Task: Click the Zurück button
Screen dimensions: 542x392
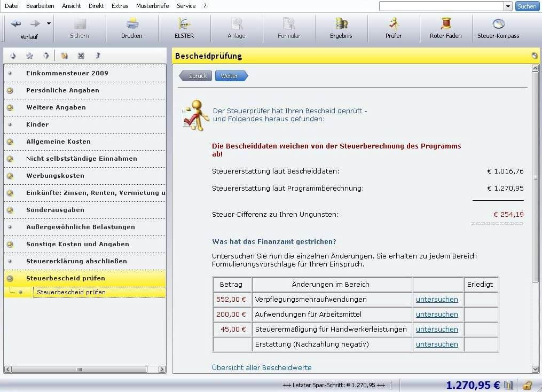Action: click(195, 76)
